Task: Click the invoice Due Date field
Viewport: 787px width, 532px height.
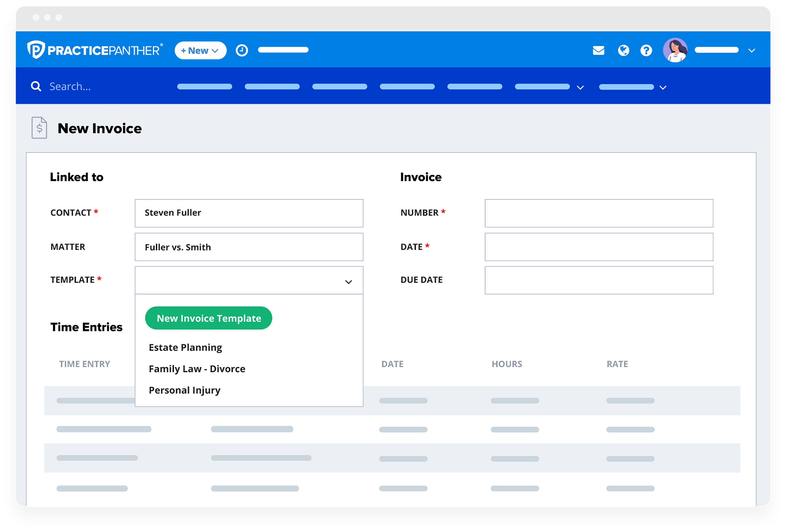Action: click(599, 280)
